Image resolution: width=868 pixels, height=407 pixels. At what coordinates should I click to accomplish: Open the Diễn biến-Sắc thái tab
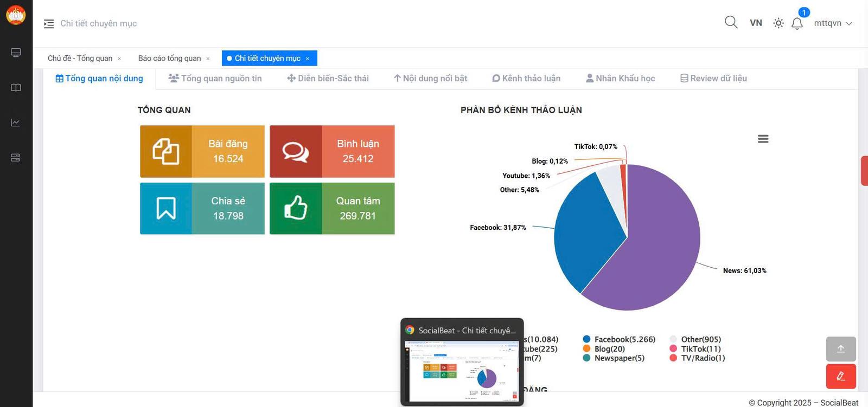328,79
